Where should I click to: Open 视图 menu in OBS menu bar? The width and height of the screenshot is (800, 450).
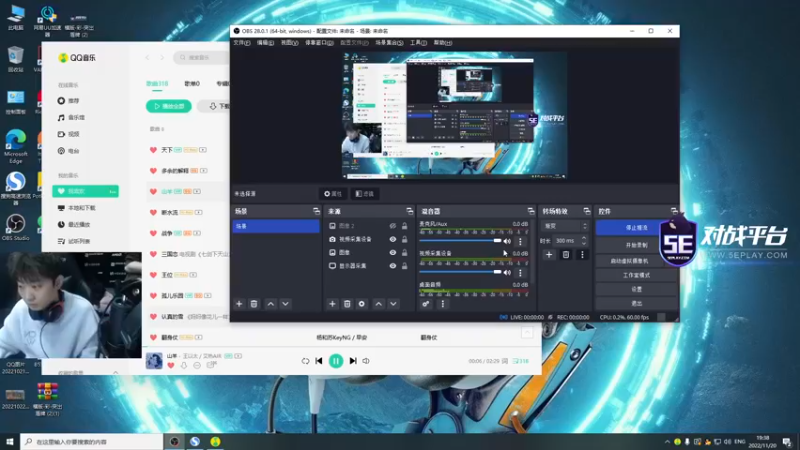[289, 43]
